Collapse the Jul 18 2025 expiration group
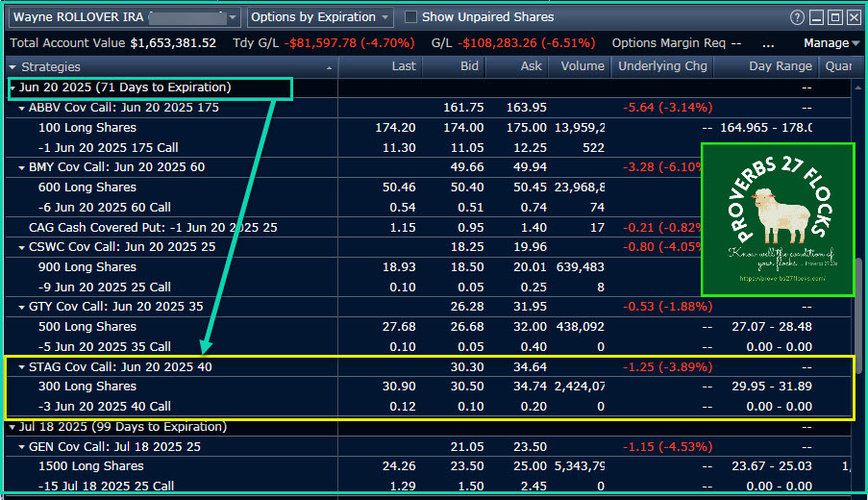 [12, 426]
